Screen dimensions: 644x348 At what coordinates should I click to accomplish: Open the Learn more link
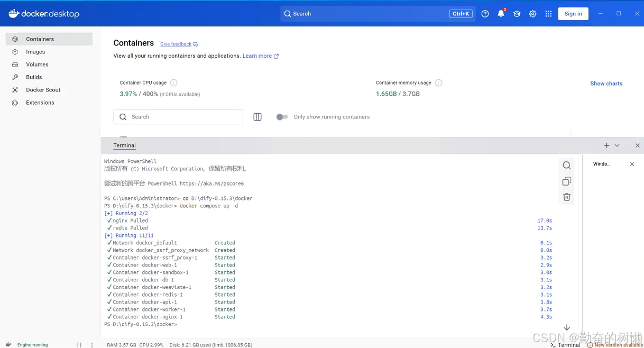pyautogui.click(x=261, y=56)
